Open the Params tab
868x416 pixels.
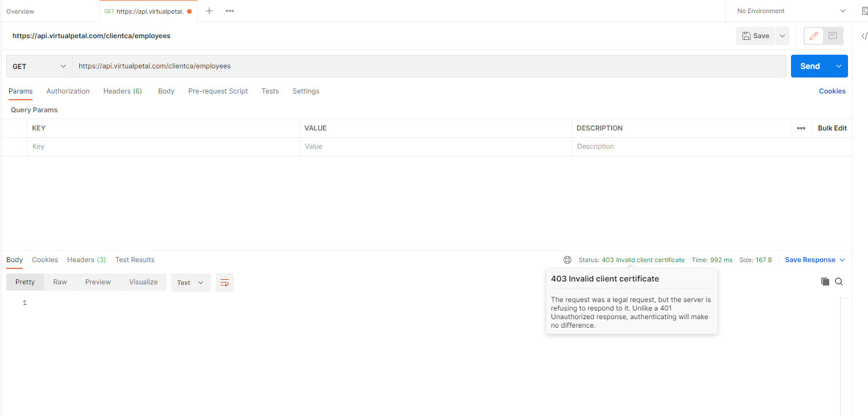tap(21, 91)
